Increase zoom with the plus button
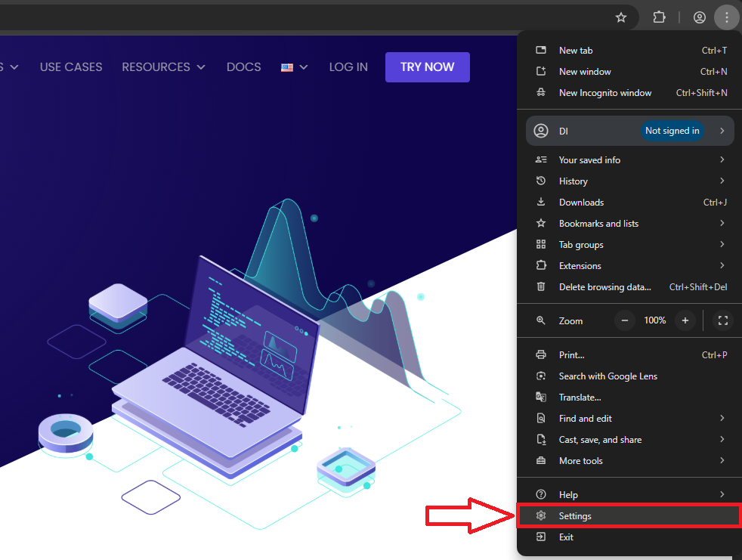 click(685, 320)
